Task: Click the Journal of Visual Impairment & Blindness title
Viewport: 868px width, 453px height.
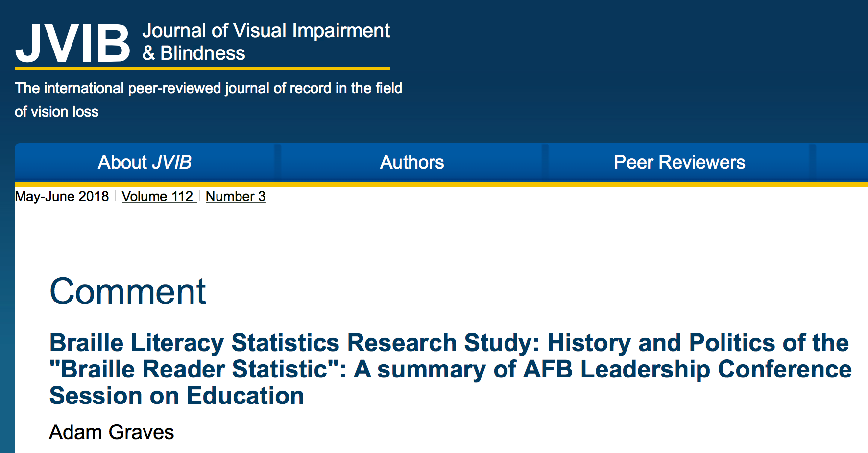Action: tap(266, 42)
